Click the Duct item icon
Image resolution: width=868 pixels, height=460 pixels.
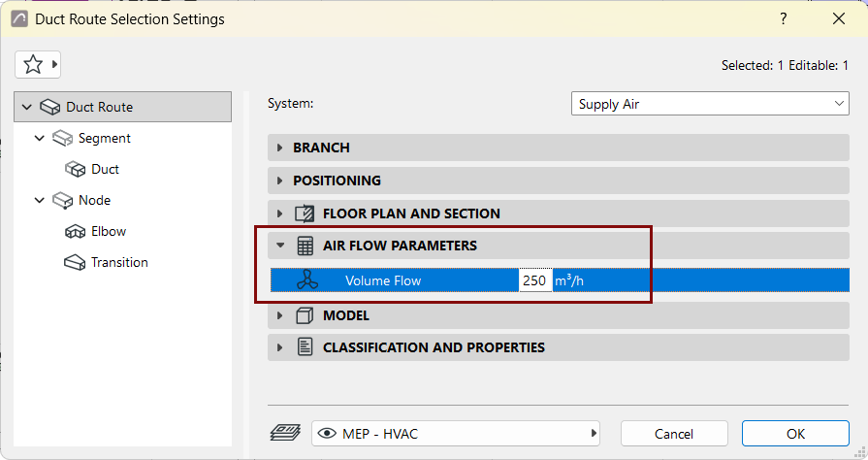(x=76, y=169)
